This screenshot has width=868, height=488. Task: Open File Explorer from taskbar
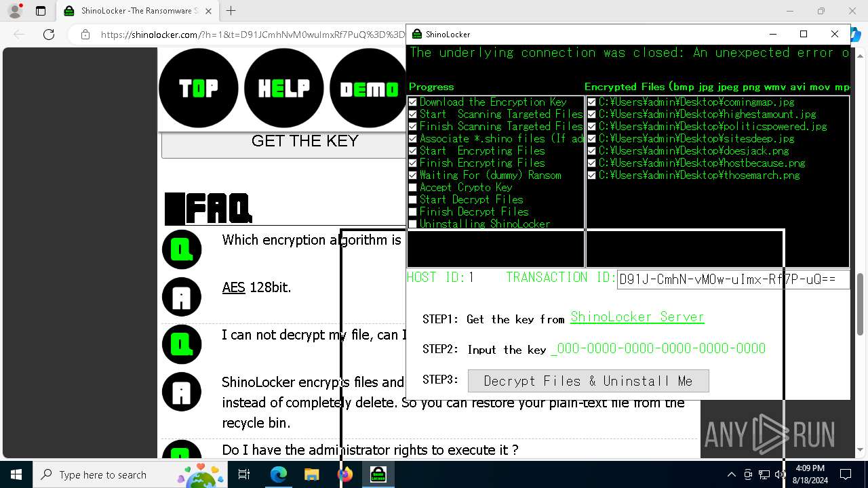pyautogui.click(x=312, y=474)
